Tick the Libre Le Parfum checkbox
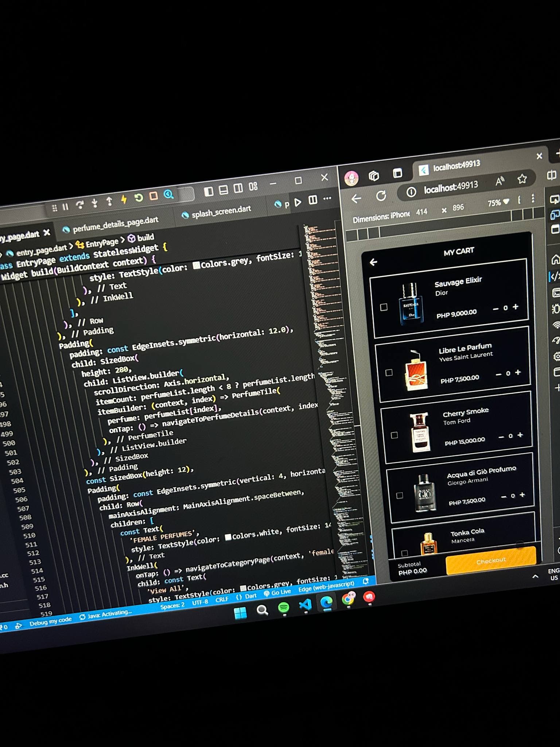 [x=389, y=372]
